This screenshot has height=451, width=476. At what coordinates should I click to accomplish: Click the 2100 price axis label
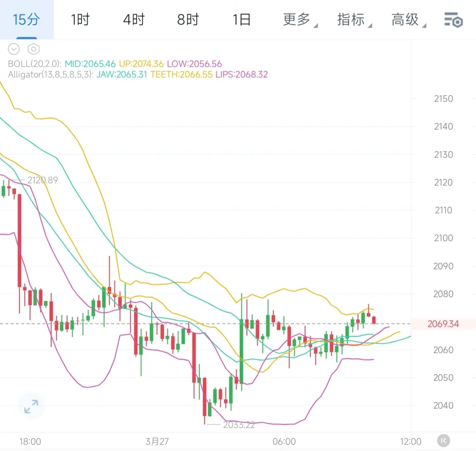443,238
